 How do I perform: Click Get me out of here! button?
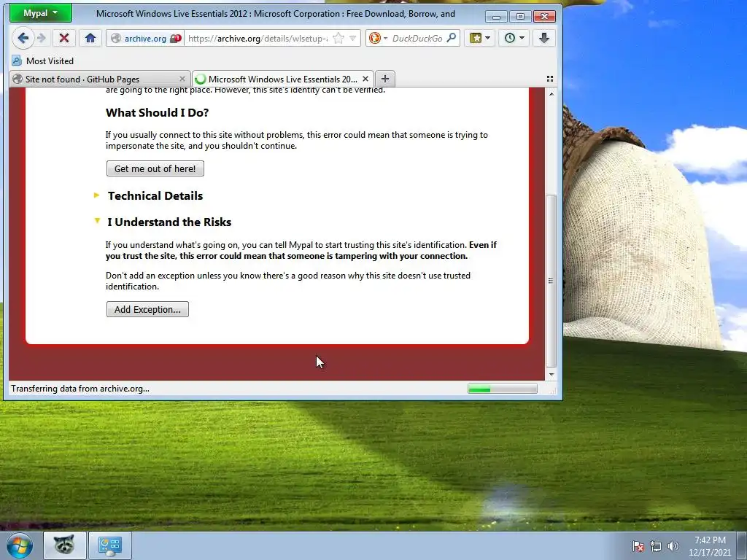(155, 168)
